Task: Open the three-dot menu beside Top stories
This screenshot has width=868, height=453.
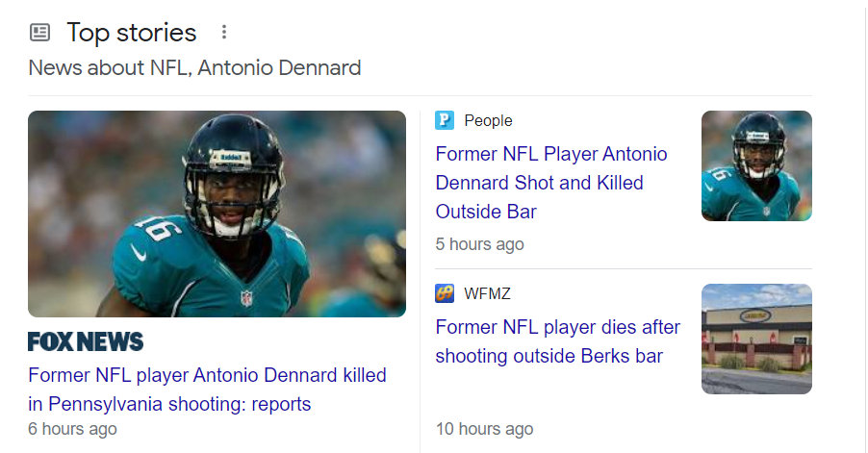Action: coord(224,33)
